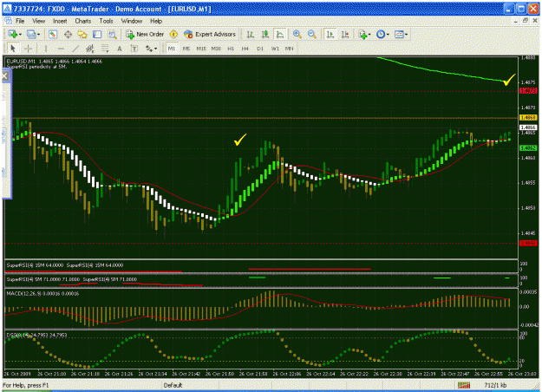Select the equidistant channel tool

tap(90, 49)
